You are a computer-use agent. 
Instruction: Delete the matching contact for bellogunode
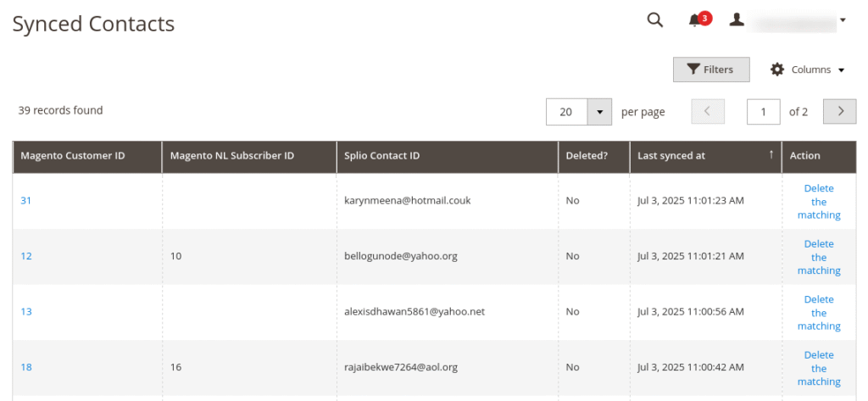(819, 257)
